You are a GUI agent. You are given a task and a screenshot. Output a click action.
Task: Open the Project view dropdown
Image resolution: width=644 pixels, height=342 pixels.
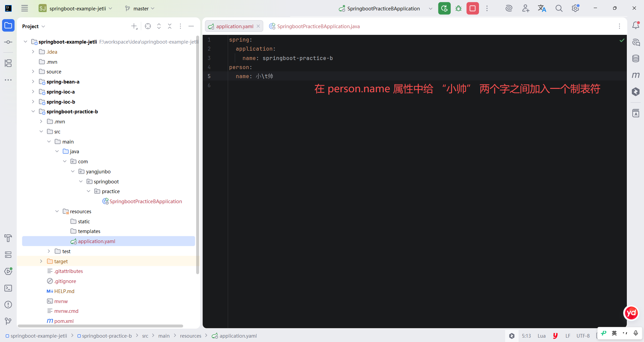pos(34,26)
